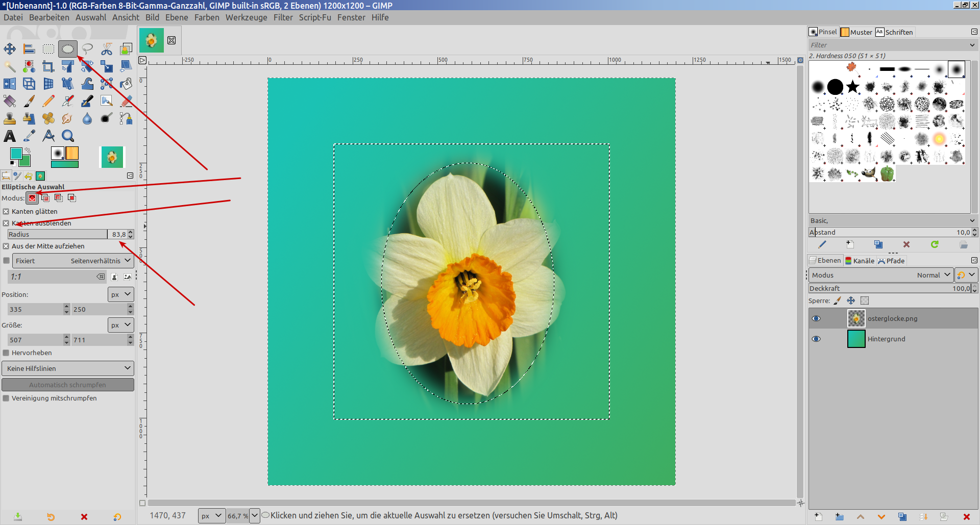
Task: Click the Radius value field
Action: click(118, 234)
